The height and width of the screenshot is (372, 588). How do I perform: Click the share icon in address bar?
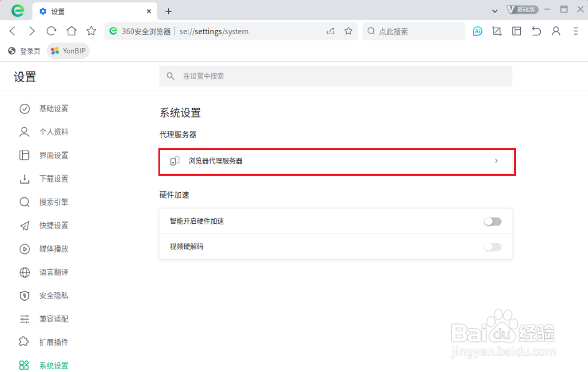331,31
